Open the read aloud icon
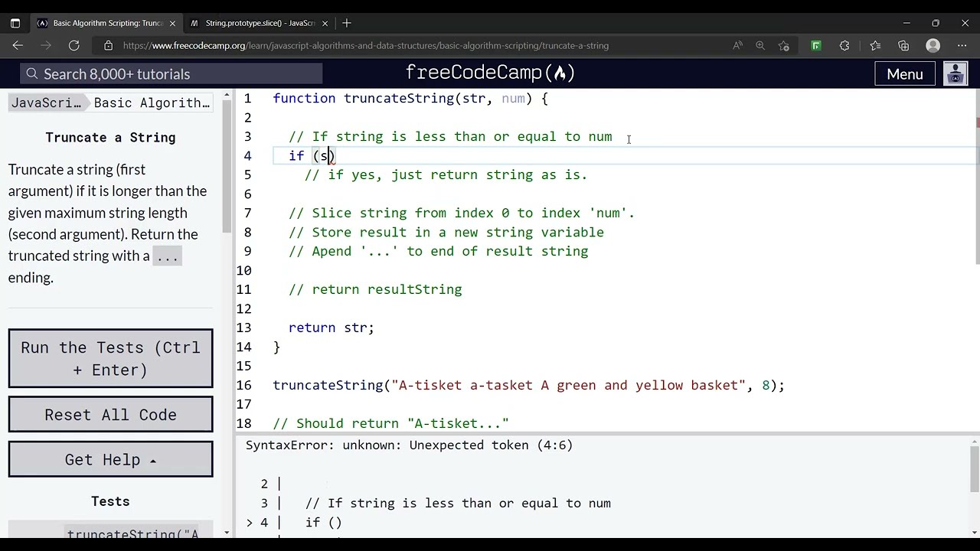The width and height of the screenshot is (980, 551). point(738,46)
